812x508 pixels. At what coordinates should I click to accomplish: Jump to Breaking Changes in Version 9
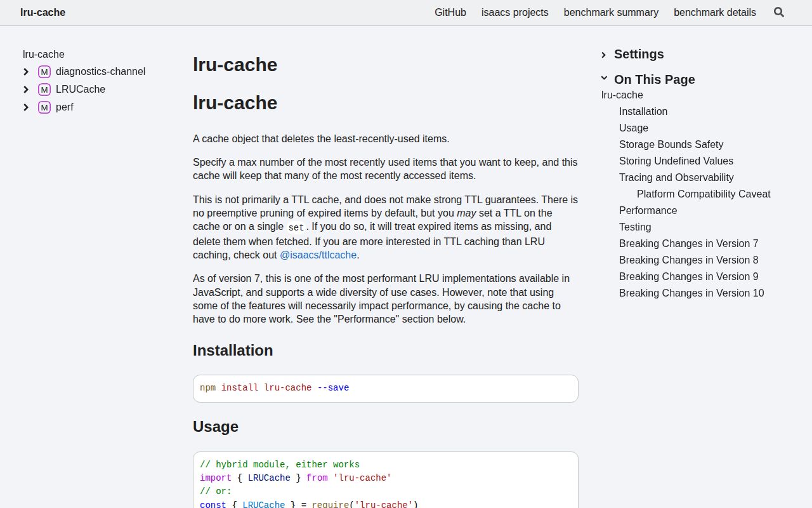tap(689, 277)
